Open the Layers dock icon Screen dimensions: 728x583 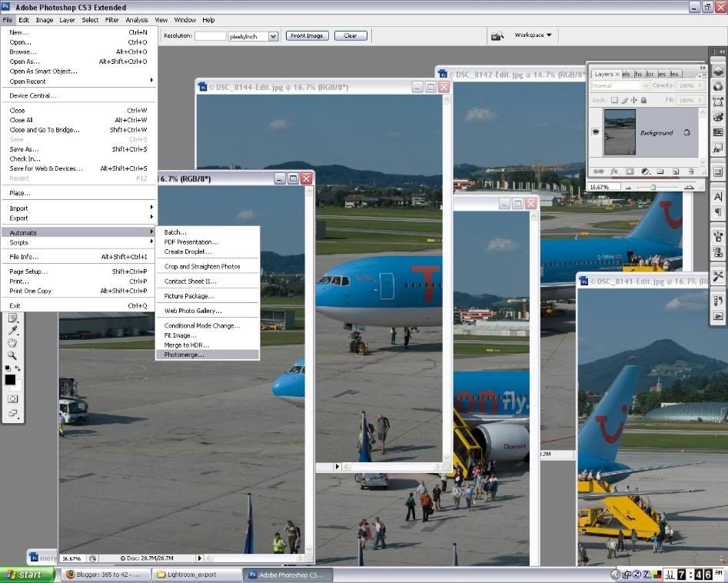click(x=718, y=71)
